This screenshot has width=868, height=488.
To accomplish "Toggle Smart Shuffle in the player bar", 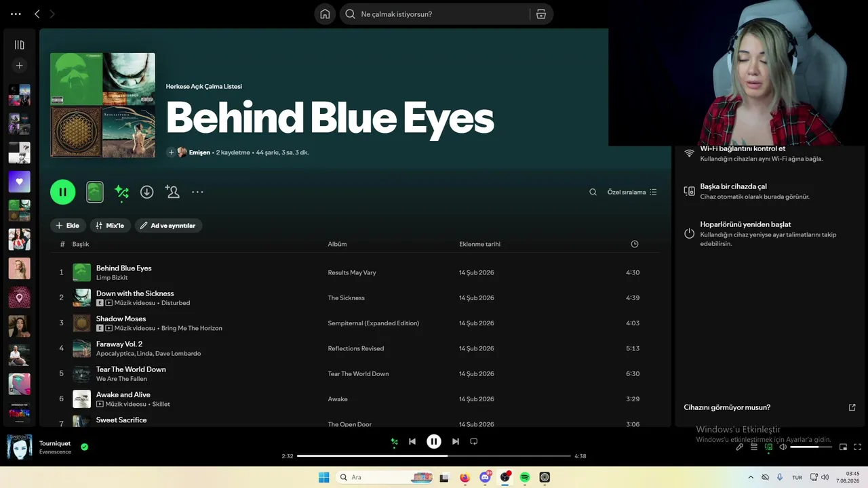I will (x=394, y=442).
